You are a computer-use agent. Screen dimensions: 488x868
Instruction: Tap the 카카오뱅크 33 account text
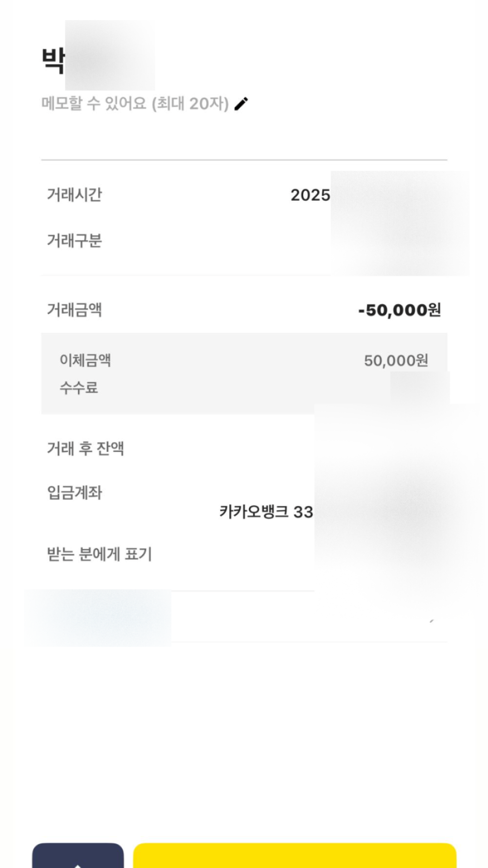266,512
